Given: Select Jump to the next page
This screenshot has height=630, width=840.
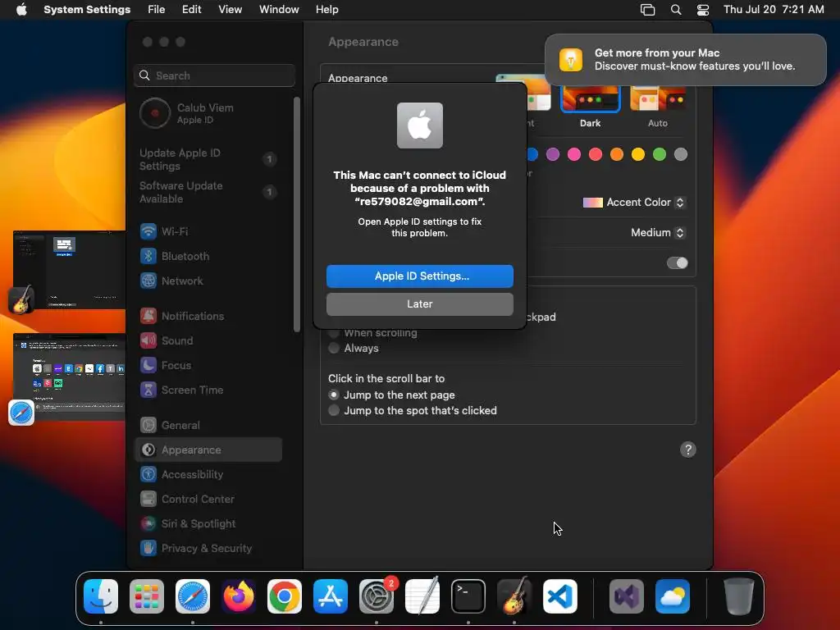Looking at the screenshot, I should pyautogui.click(x=334, y=395).
